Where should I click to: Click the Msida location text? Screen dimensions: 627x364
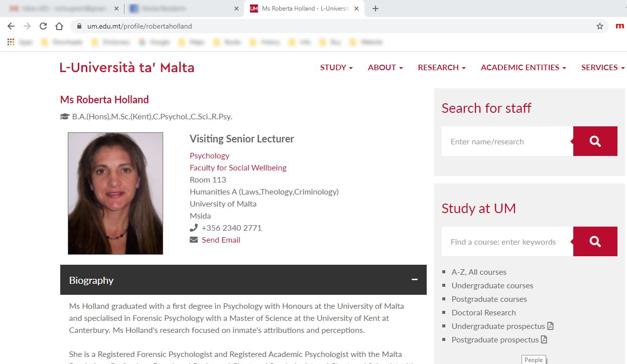200,216
